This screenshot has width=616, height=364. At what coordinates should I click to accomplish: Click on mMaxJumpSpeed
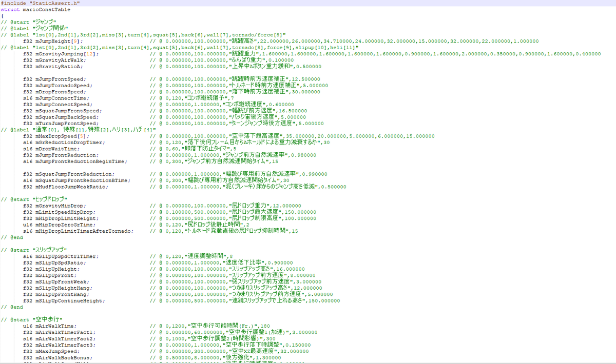tap(56, 351)
